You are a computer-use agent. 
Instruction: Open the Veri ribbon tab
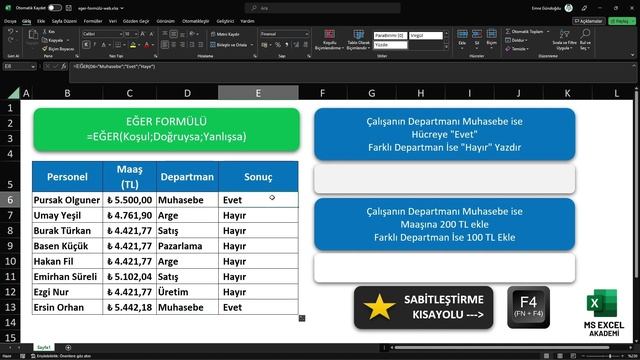pyautogui.click(x=113, y=21)
